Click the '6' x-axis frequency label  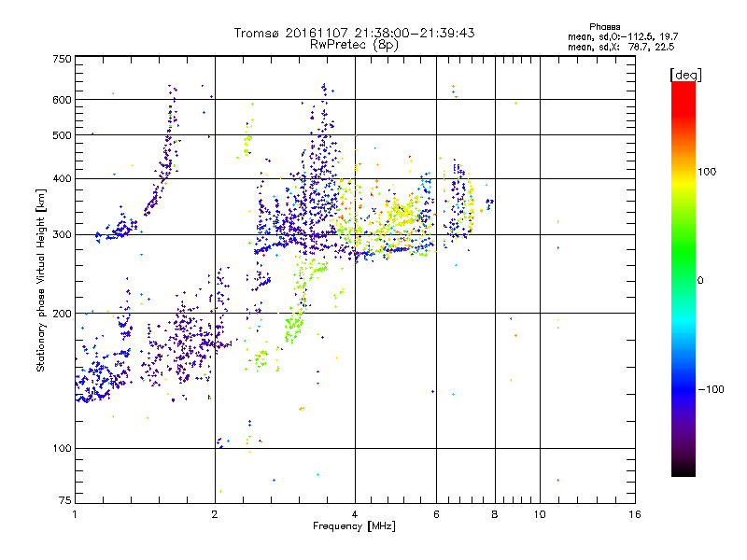click(x=436, y=514)
